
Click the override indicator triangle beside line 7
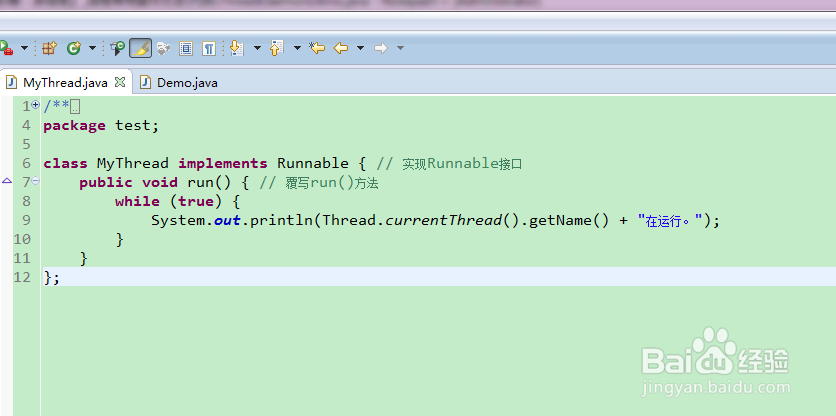point(6,181)
